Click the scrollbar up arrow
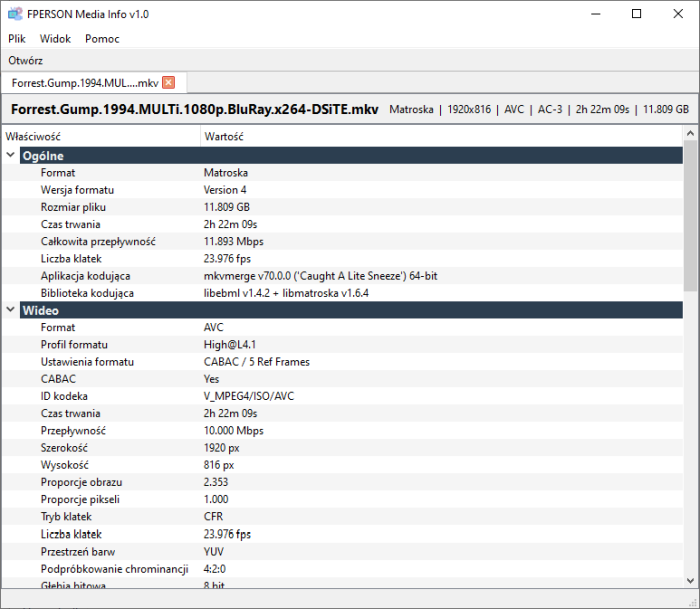 point(690,133)
